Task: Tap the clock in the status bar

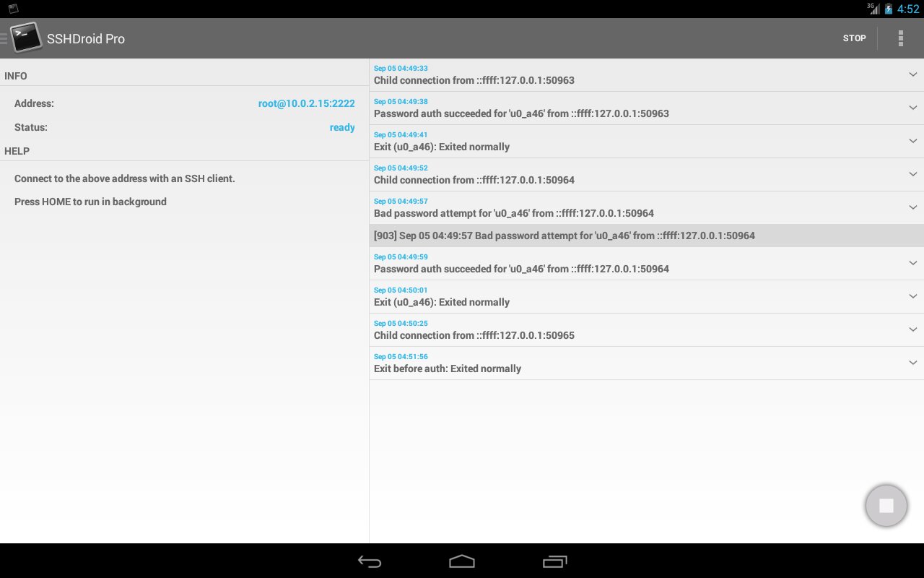Action: pos(908,9)
